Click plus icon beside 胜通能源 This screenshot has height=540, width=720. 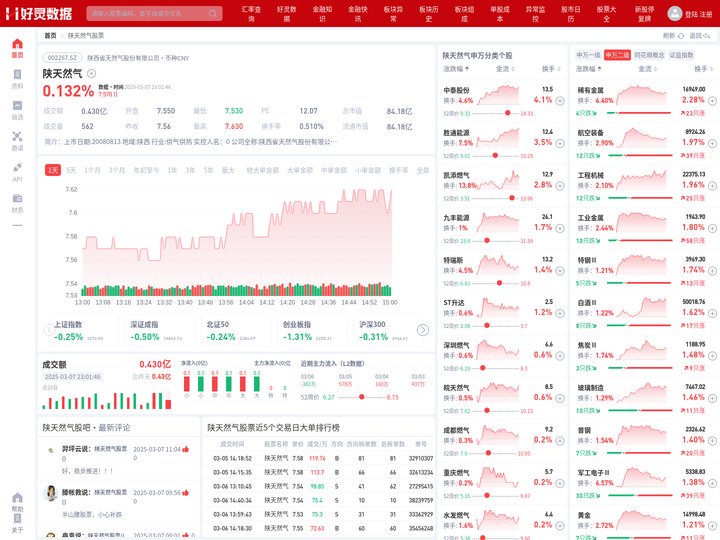560,143
